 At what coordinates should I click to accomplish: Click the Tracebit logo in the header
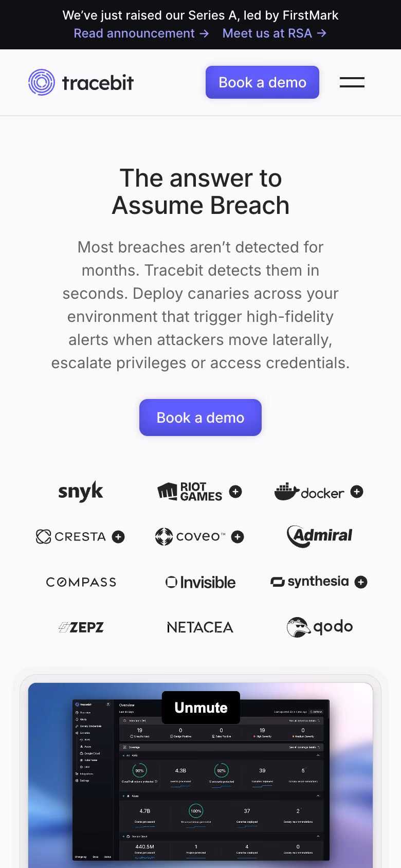81,82
